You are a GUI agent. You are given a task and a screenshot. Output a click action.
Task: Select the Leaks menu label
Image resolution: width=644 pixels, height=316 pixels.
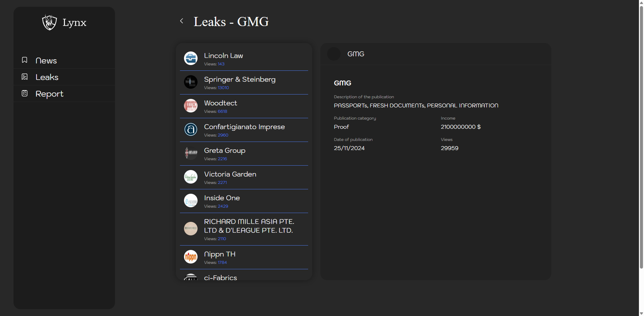pyautogui.click(x=47, y=77)
